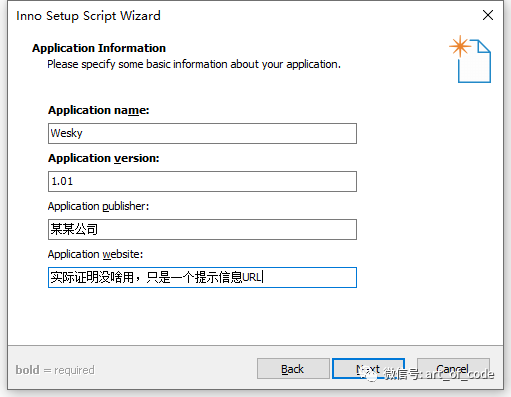Proceed with the Next button
Screen dimensions: 511x397
(x=368, y=369)
